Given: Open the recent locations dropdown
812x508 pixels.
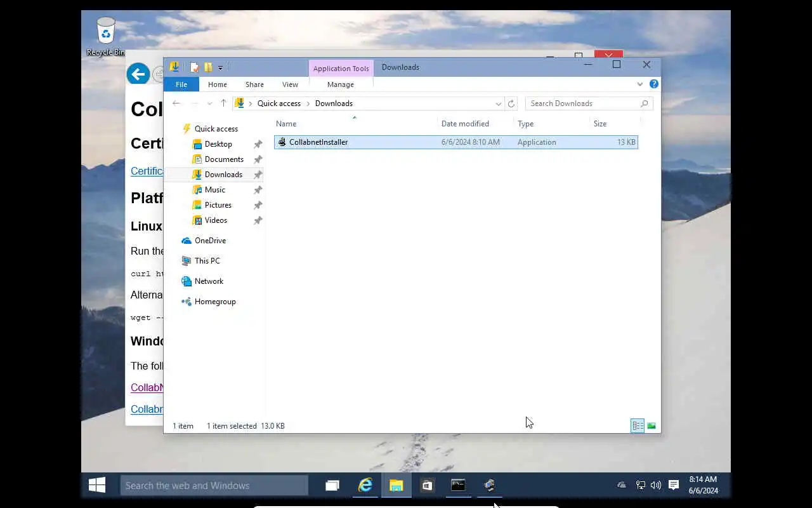Looking at the screenshot, I should click(209, 104).
